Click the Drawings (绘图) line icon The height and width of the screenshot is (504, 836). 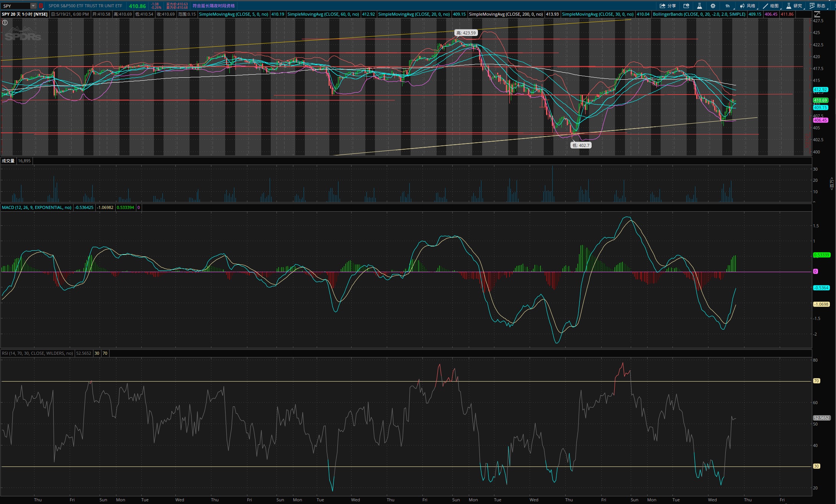click(x=766, y=6)
